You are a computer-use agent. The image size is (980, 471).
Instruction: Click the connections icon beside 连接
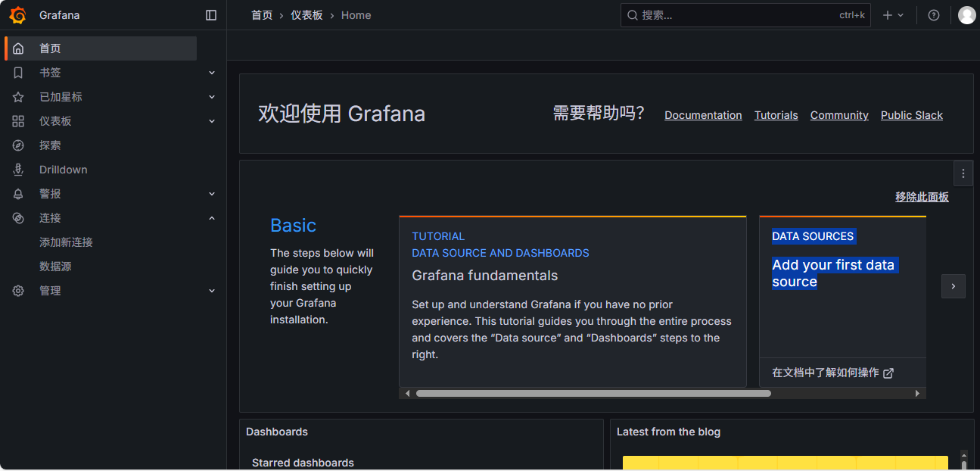point(18,218)
